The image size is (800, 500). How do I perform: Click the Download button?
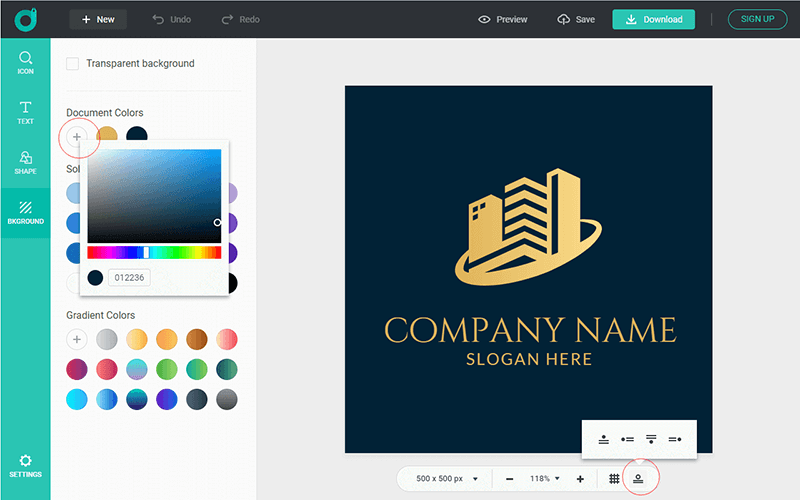[x=654, y=19]
